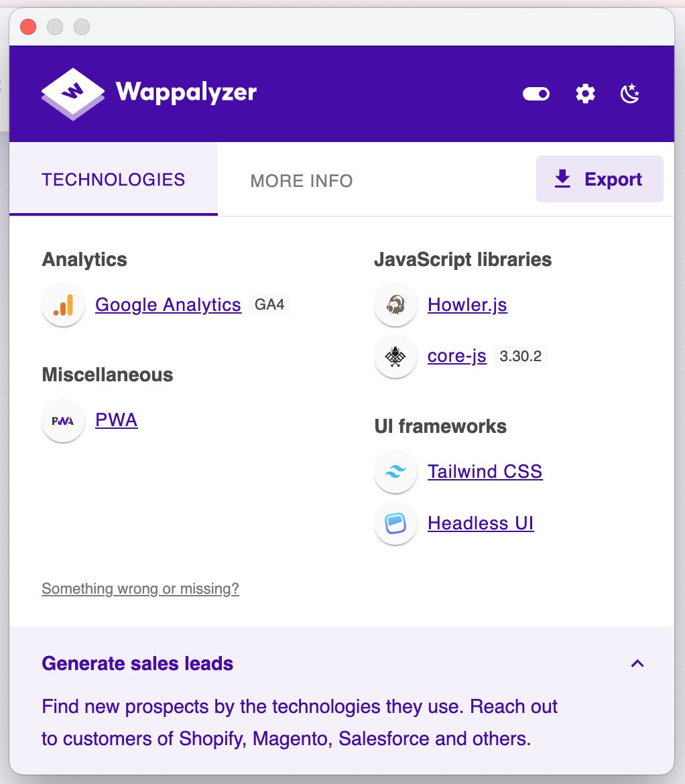
Task: Close the window with red button
Action: (28, 27)
